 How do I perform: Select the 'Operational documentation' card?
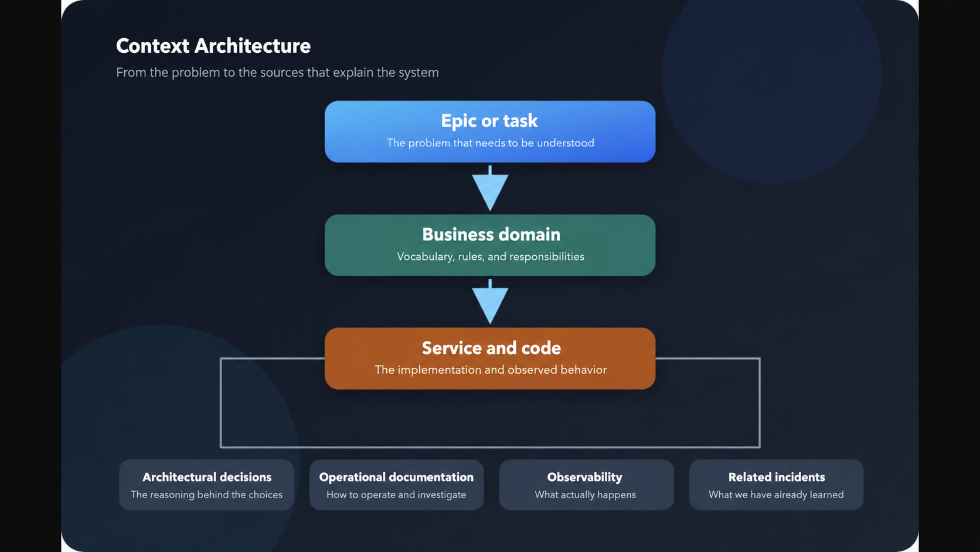(x=396, y=485)
